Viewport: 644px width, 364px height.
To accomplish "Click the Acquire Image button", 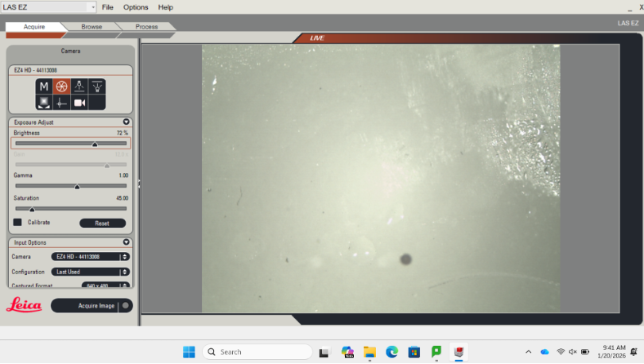I will 91,305.
